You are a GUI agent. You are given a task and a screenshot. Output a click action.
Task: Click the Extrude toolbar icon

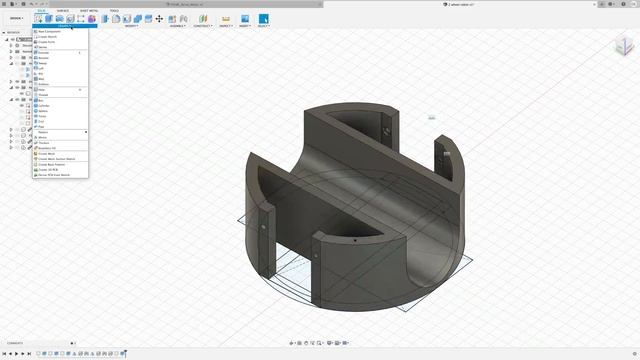click(49, 19)
